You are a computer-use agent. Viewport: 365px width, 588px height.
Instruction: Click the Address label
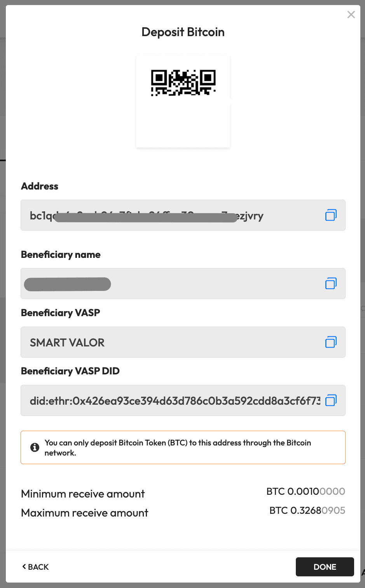40,186
